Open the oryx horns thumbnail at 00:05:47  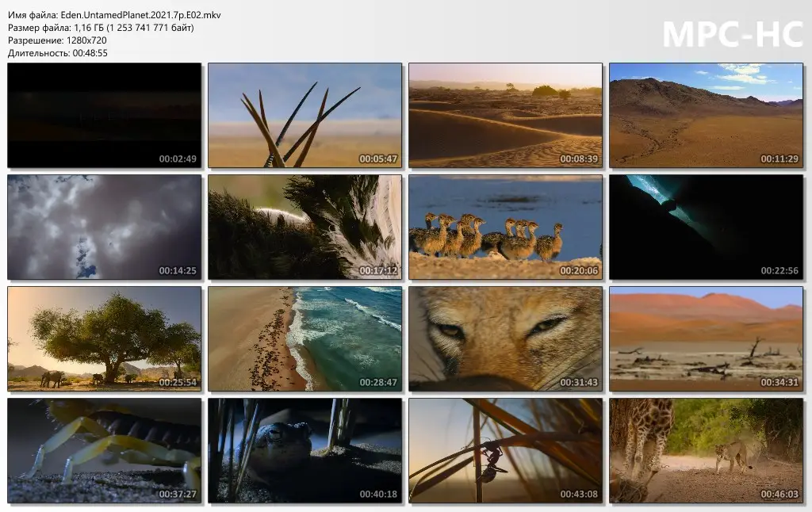[x=305, y=116]
